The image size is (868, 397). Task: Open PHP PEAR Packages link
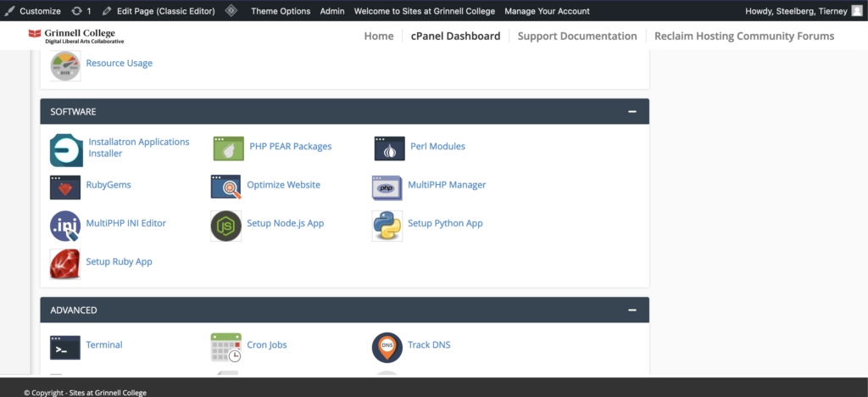pyautogui.click(x=291, y=147)
